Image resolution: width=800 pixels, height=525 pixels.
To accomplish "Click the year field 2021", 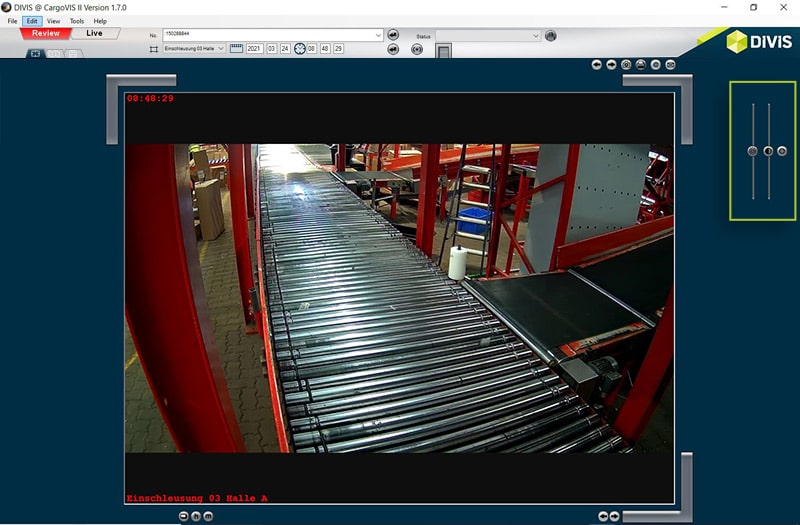I will [x=254, y=48].
